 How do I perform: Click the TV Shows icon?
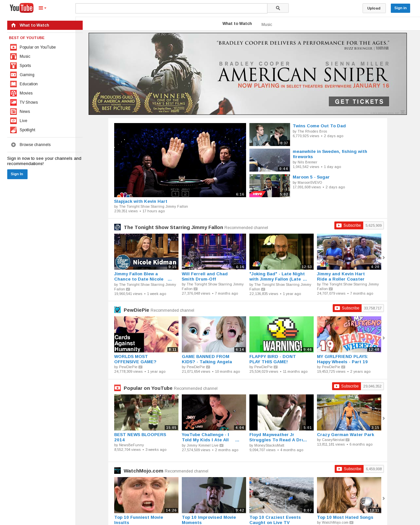tap(13, 102)
